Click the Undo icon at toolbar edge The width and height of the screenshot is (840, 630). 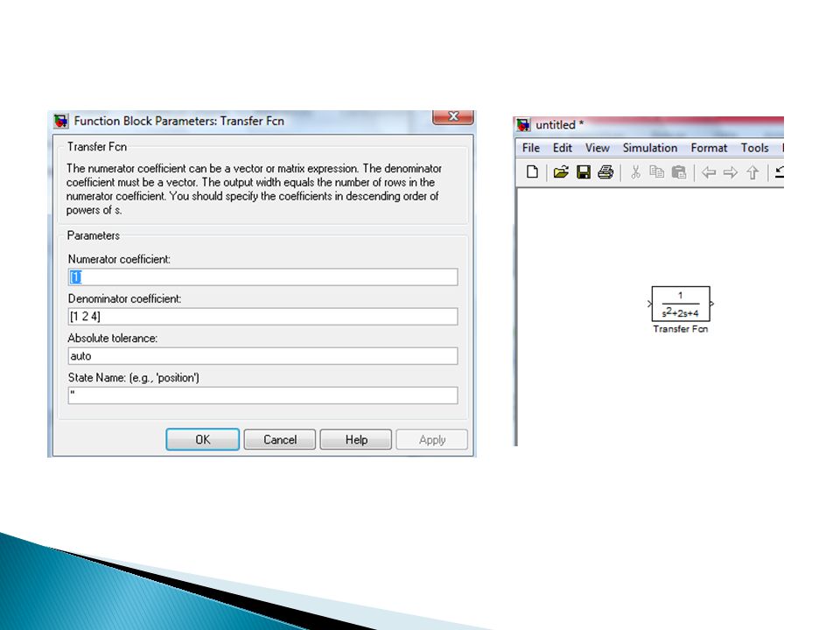tap(780, 172)
